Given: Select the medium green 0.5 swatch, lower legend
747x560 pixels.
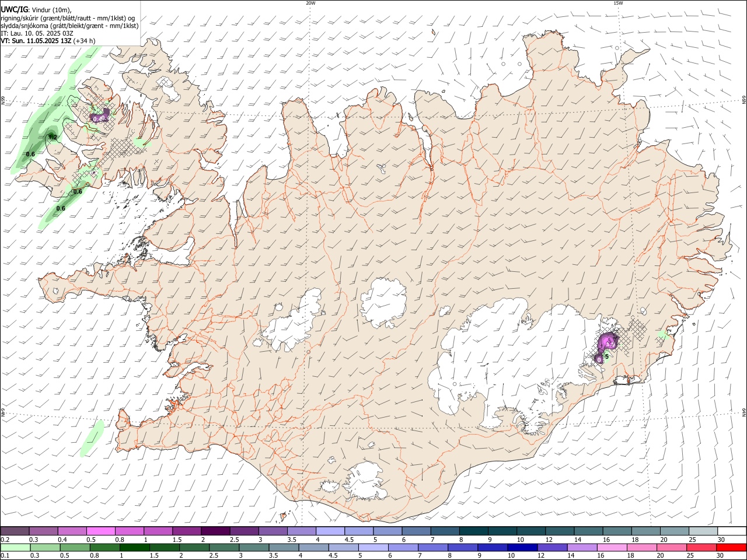Looking at the screenshot, I should pos(75,548).
